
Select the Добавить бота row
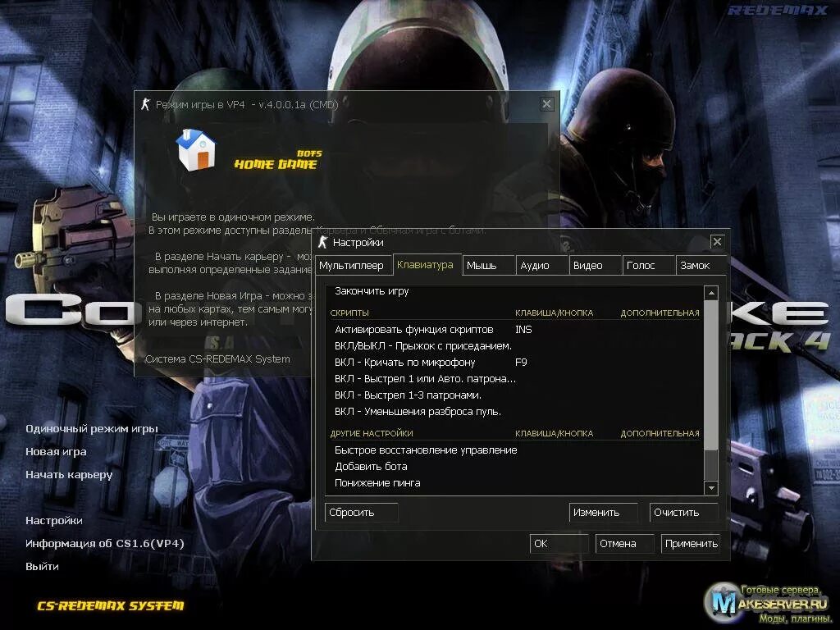tap(515, 467)
